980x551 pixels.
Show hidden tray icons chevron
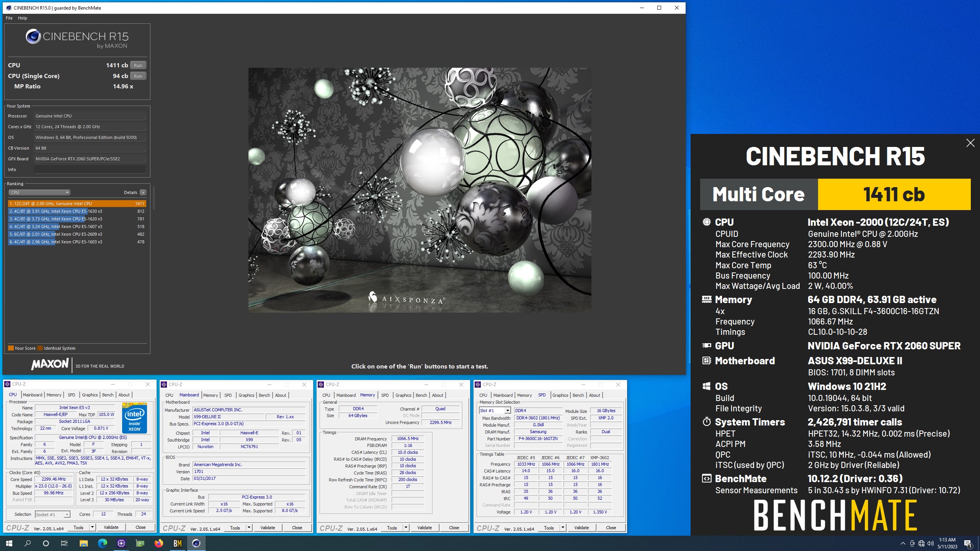pos(903,543)
